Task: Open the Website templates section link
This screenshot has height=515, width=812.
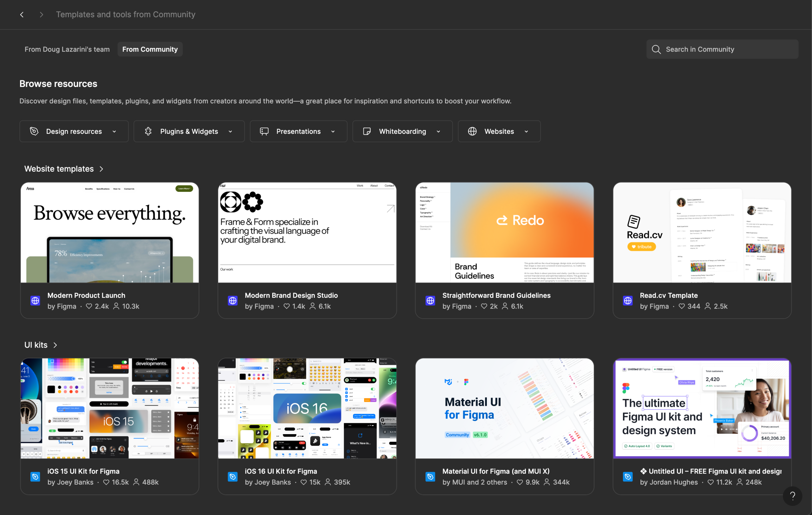Action: (64, 168)
